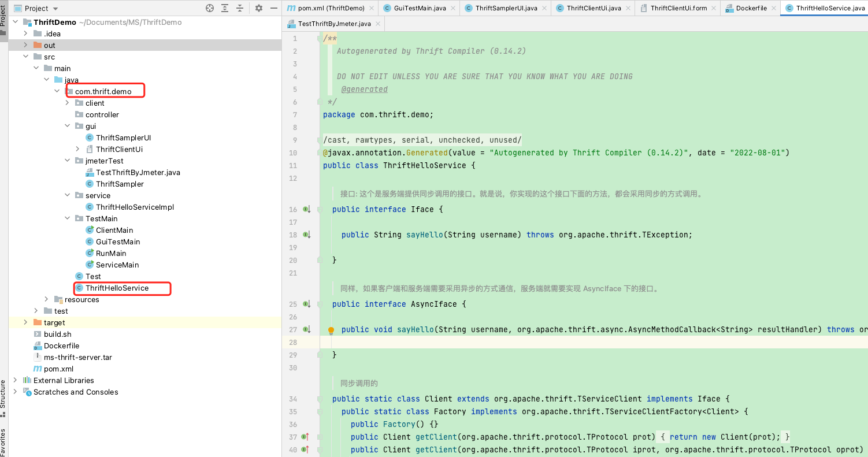Viewport: 868px width, 457px height.
Task: Expand the .idea folder
Action: (x=25, y=34)
